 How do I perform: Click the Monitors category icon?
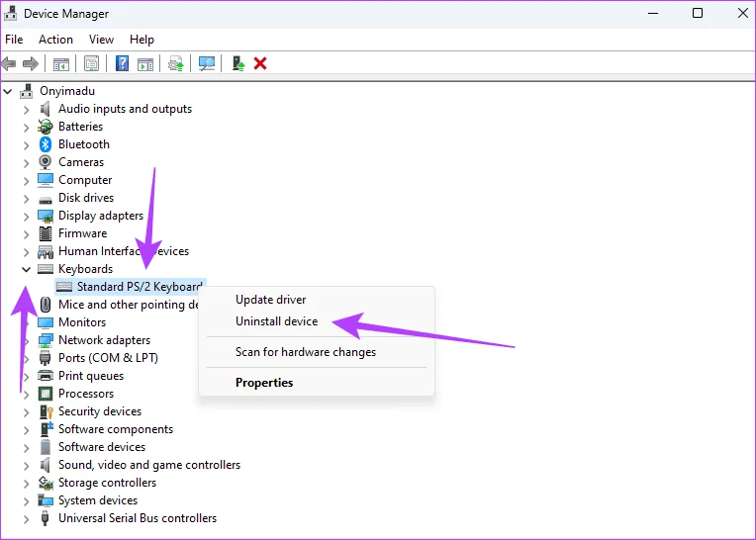(46, 322)
